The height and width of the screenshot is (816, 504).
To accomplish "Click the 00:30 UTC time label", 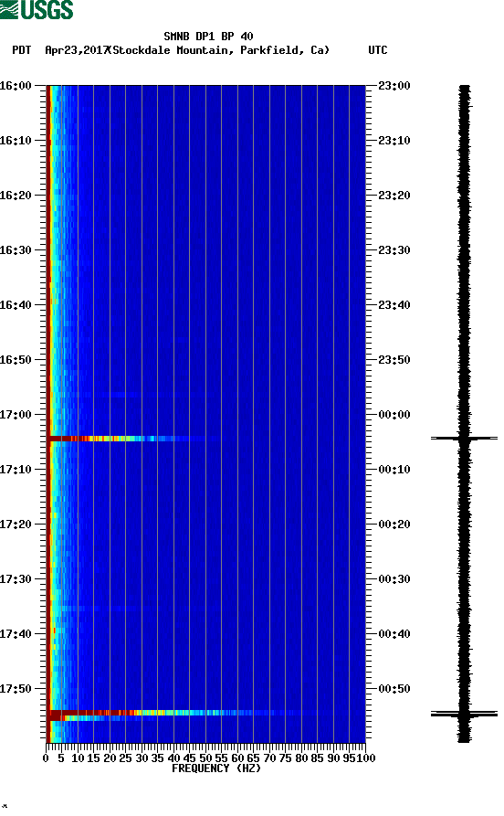I will tap(394, 579).
